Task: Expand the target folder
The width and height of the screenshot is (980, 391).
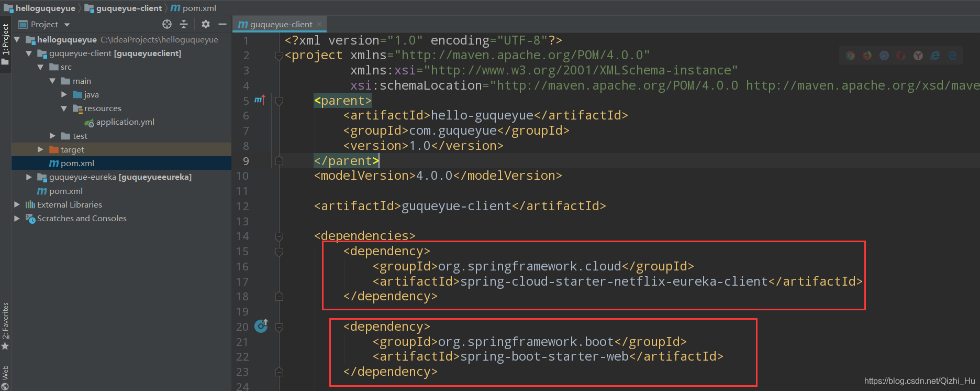Action: (x=41, y=149)
